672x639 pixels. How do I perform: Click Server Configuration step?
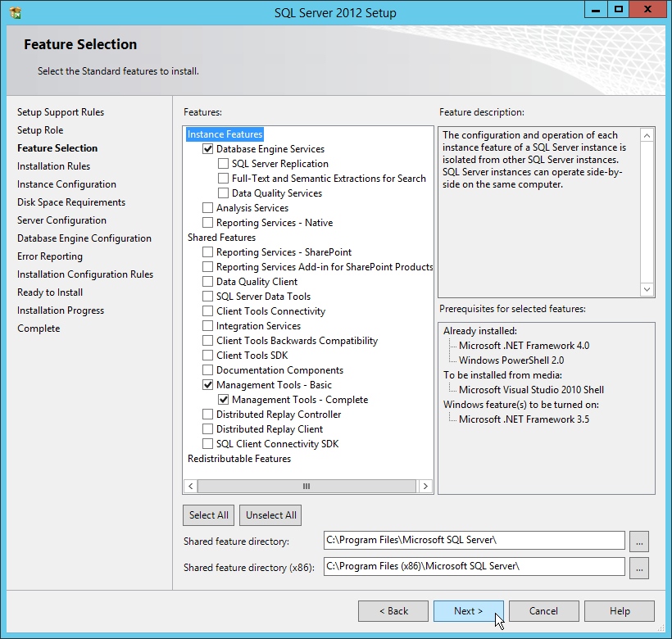click(61, 220)
